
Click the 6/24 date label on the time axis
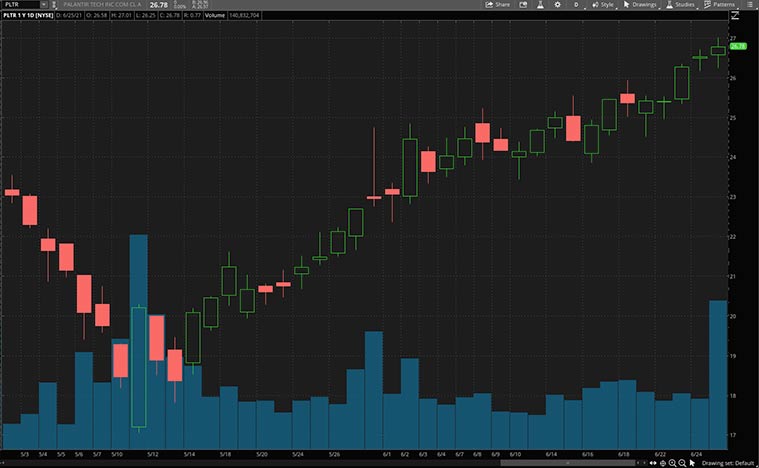[697, 454]
